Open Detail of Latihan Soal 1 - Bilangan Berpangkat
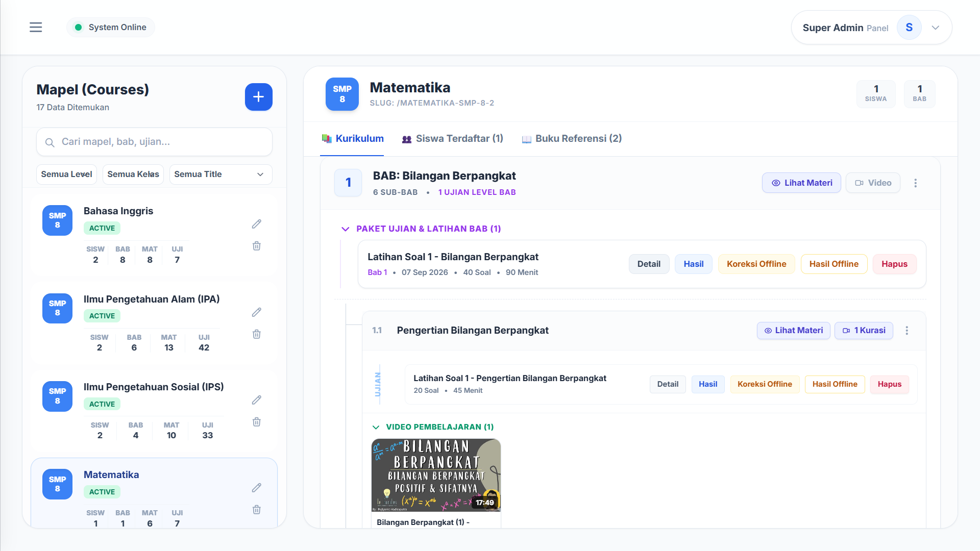The height and width of the screenshot is (551, 980). (649, 264)
